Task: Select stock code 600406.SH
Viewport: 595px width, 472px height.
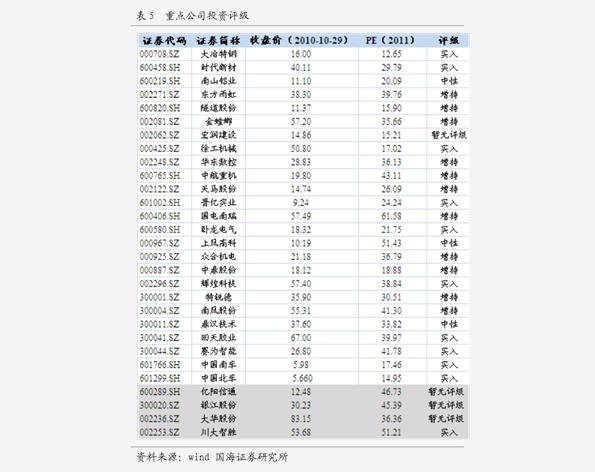Action: (160, 216)
